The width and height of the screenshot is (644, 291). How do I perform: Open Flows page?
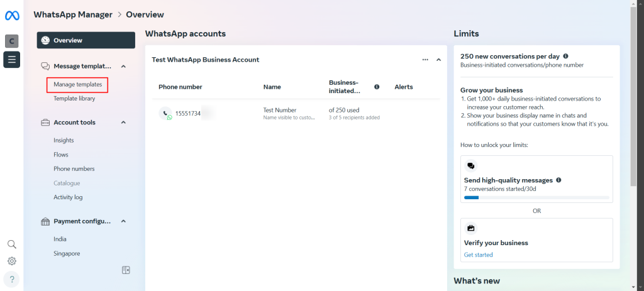(61, 155)
